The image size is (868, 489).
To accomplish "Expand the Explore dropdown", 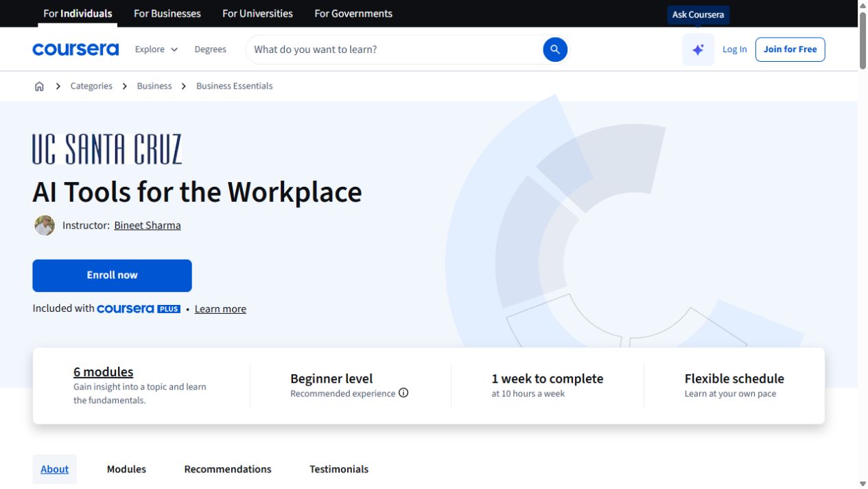I will click(x=156, y=49).
